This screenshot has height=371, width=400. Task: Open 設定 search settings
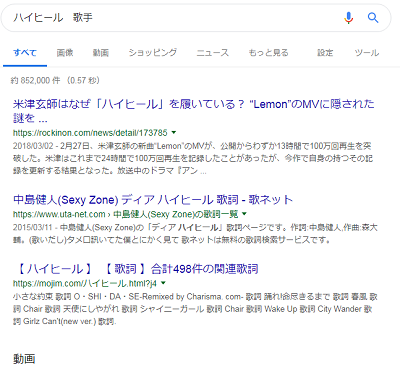325,53
